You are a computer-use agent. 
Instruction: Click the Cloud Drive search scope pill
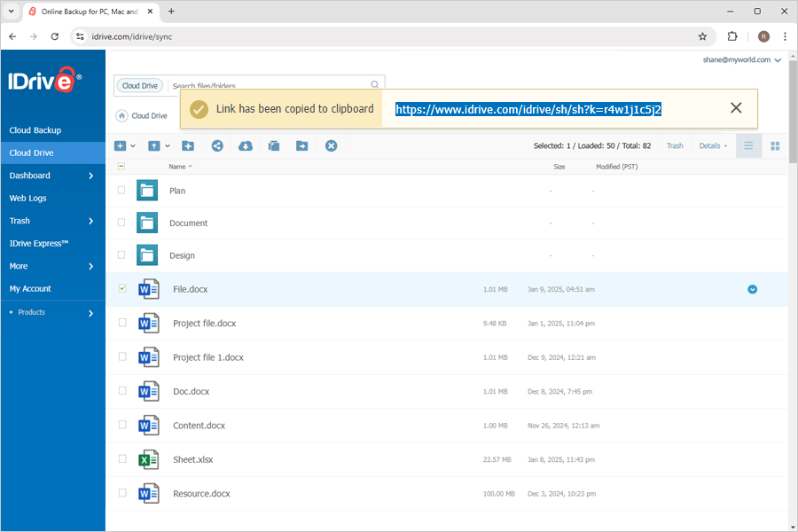[140, 85]
